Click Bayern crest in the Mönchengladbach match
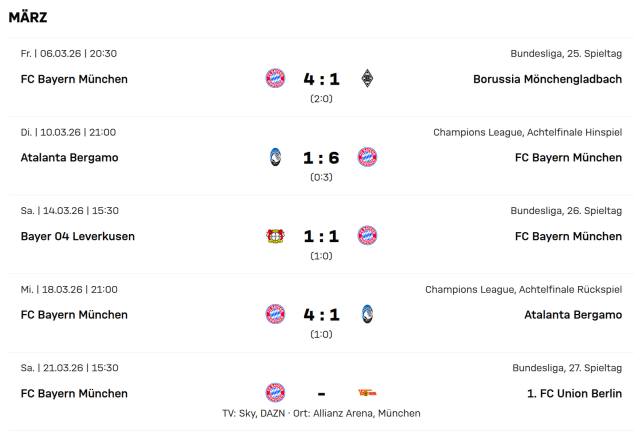This screenshot has height=432, width=639. [x=275, y=79]
